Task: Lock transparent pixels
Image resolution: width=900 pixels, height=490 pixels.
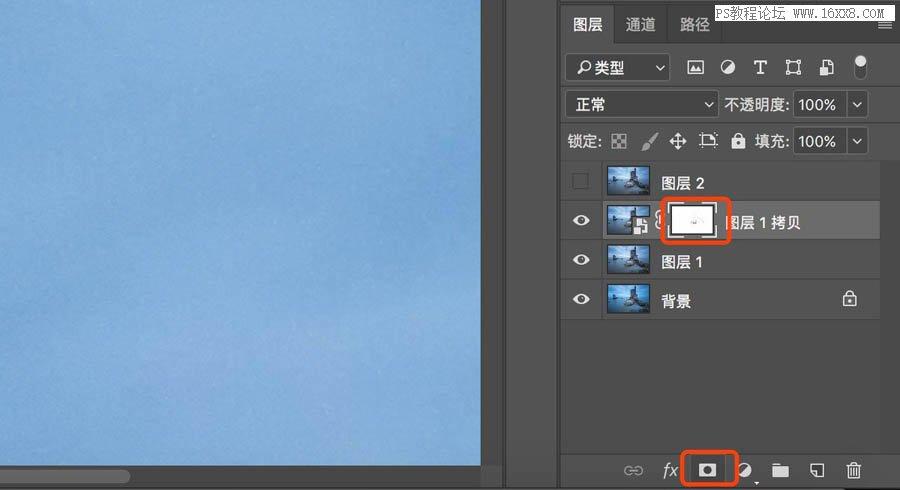Action: (x=619, y=141)
